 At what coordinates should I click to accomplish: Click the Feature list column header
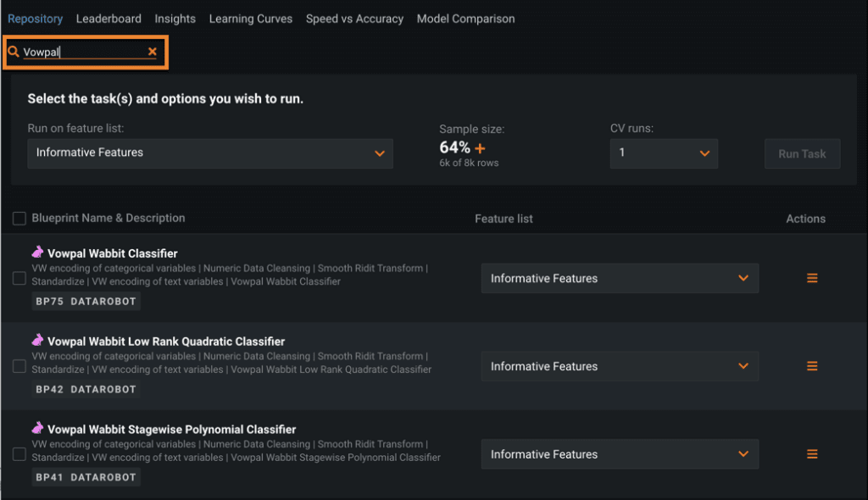(x=504, y=219)
